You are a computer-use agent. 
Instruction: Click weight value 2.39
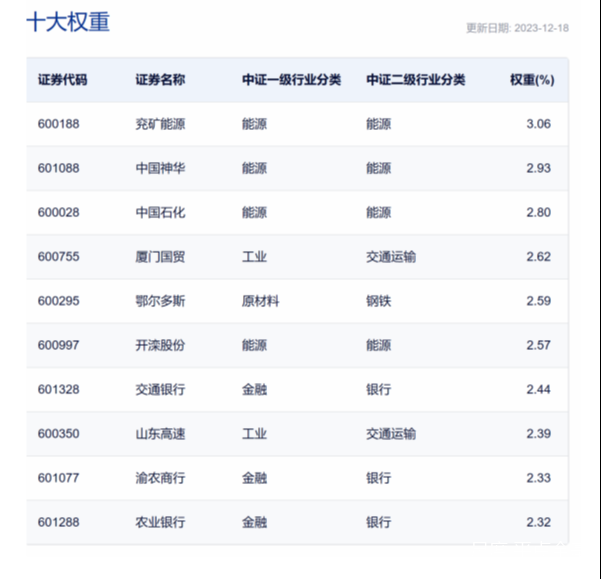(538, 433)
